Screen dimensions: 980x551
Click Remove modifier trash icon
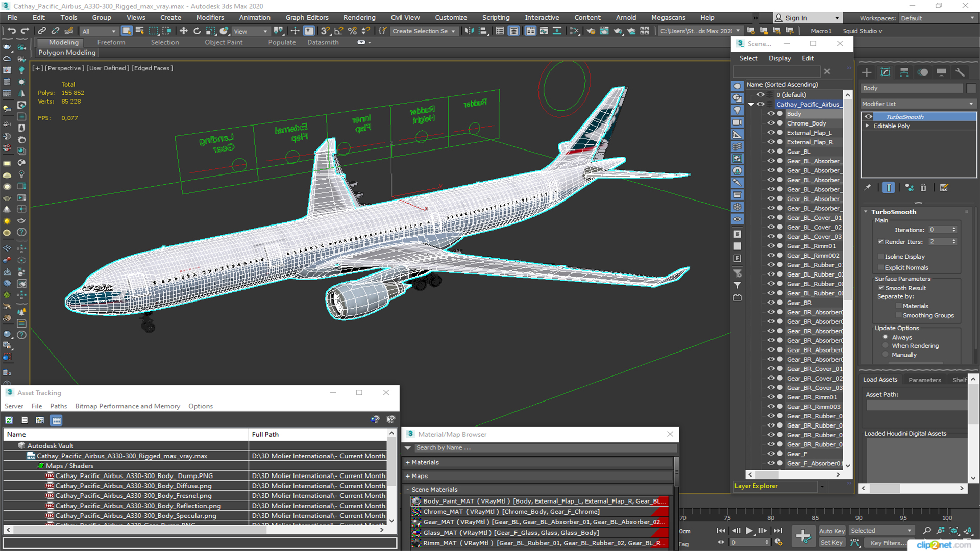[x=923, y=188]
